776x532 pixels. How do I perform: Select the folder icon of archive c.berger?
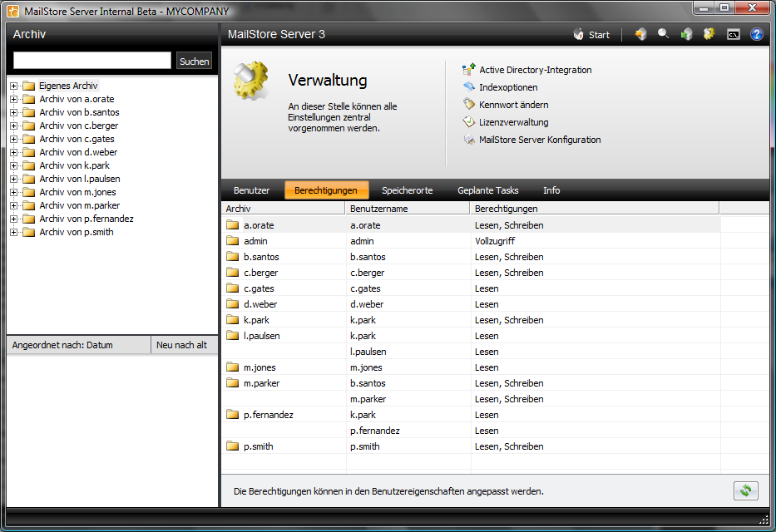pos(233,273)
